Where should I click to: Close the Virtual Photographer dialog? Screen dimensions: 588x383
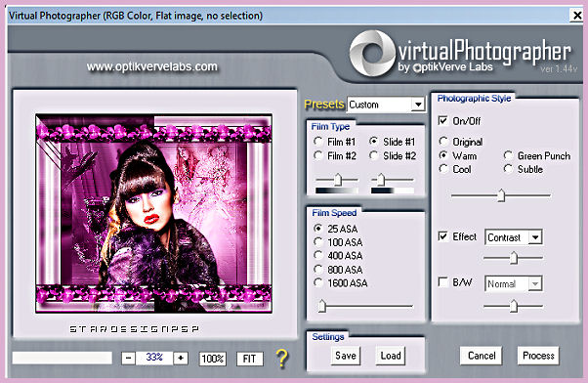[x=576, y=16]
